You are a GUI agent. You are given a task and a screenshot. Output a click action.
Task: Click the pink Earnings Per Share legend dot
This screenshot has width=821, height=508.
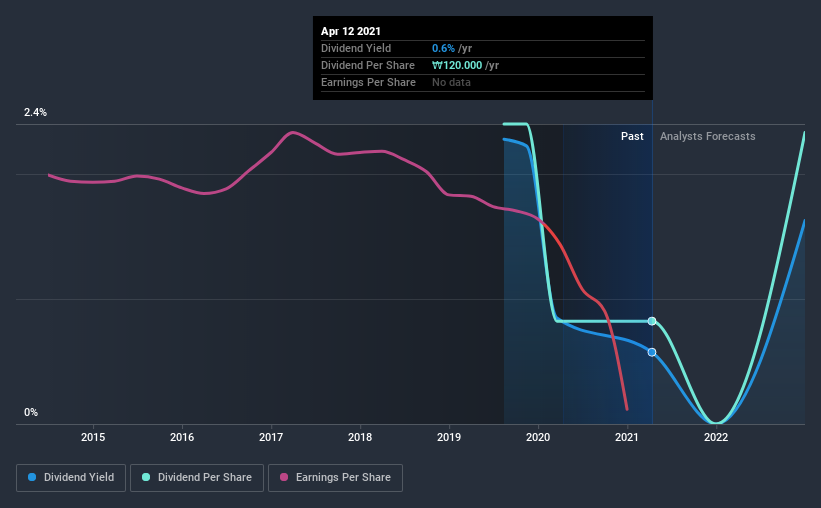[x=284, y=477]
